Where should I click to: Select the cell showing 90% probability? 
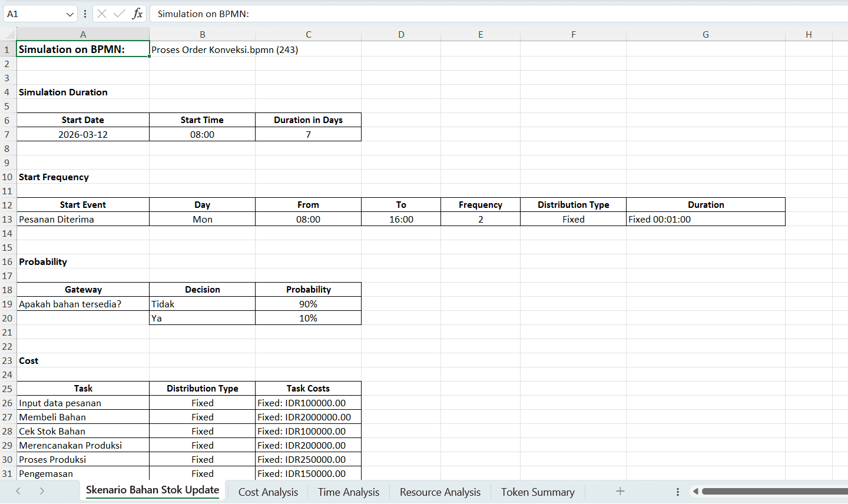pyautogui.click(x=308, y=304)
